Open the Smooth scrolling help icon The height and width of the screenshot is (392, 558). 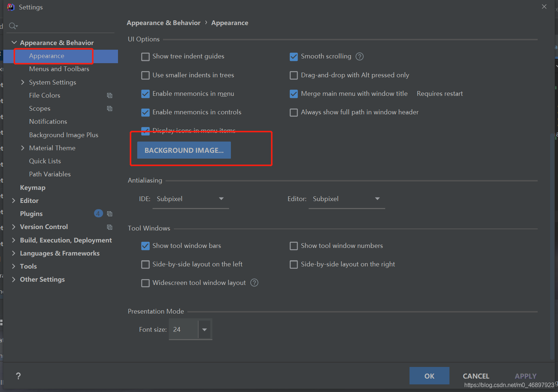[x=359, y=56]
